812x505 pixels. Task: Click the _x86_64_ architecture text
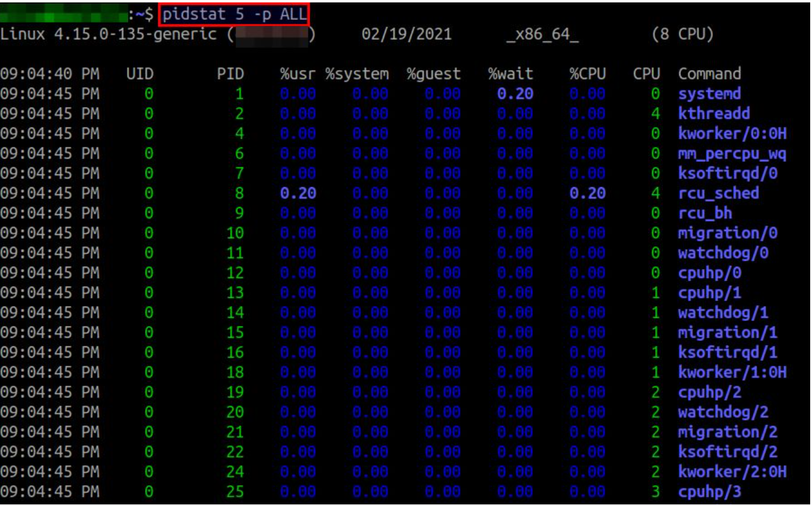pos(543,34)
